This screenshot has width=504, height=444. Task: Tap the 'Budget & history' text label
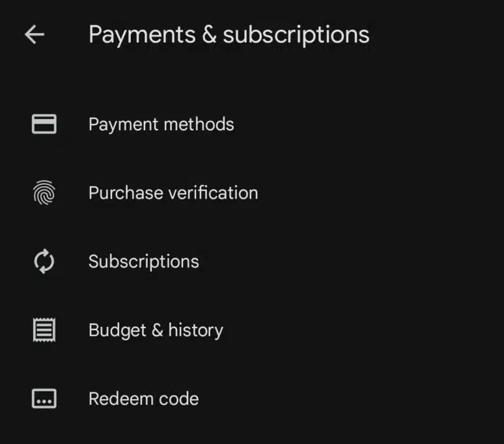tap(156, 330)
